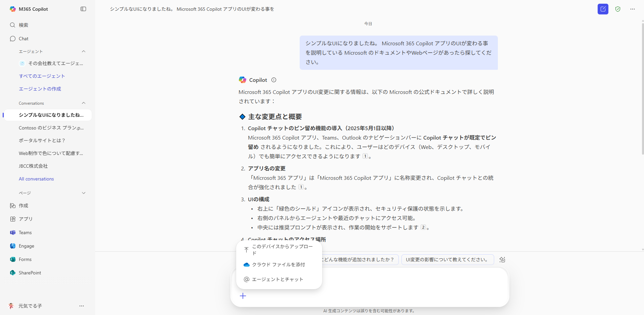Image resolution: width=644 pixels, height=315 pixels.
Task: Choose クラウド ファイルを添付 menu item
Action: (279, 265)
